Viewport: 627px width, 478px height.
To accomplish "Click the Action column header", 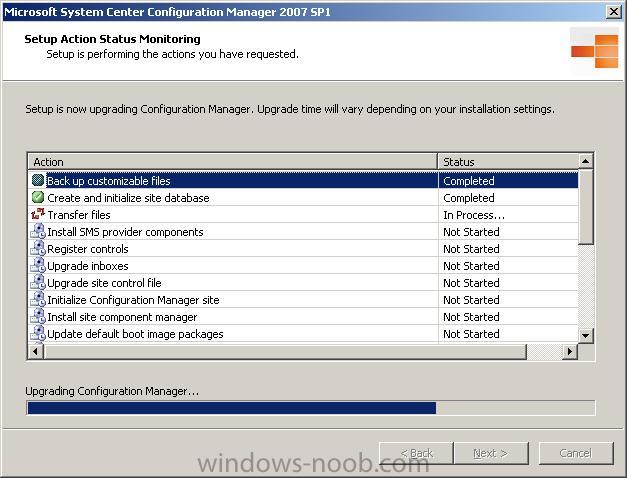I will coord(233,162).
